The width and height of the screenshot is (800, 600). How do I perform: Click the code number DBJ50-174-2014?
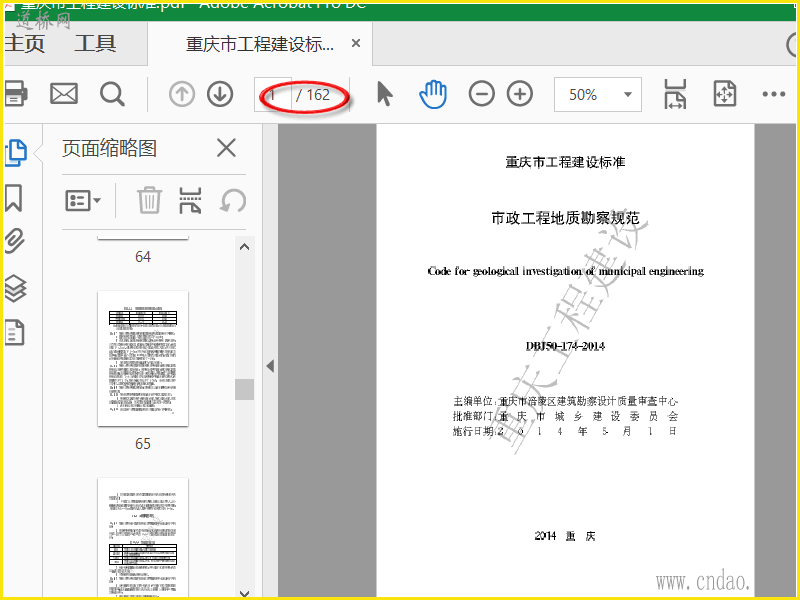click(565, 346)
